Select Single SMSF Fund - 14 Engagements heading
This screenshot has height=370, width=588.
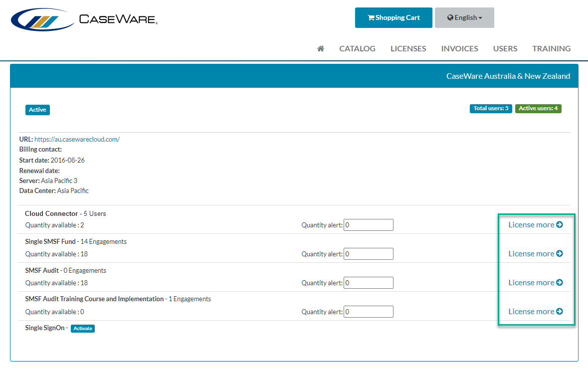76,241
